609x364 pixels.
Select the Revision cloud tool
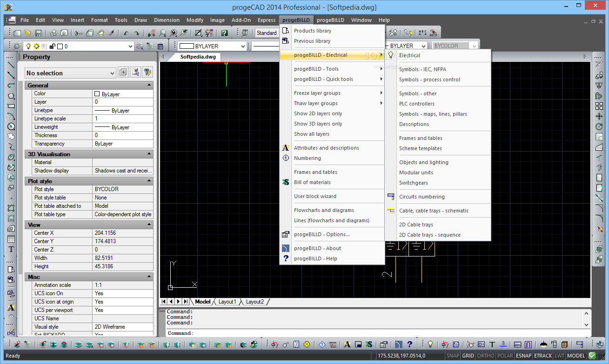pyautogui.click(x=11, y=137)
